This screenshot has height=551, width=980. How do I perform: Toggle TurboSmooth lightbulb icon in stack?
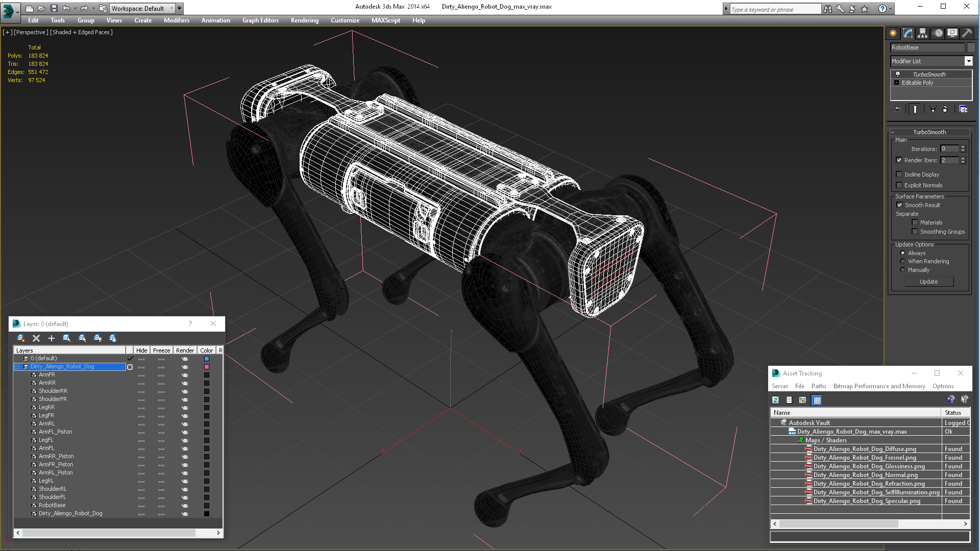pos(898,74)
